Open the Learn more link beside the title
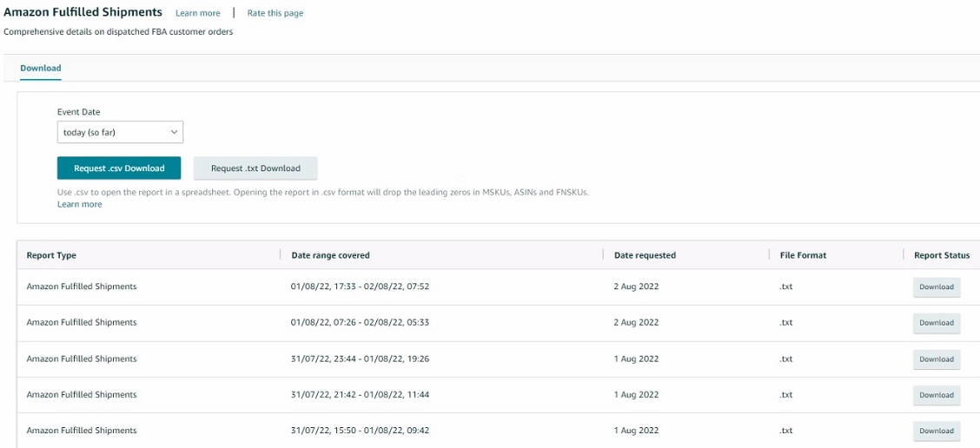980x448 pixels. (197, 13)
